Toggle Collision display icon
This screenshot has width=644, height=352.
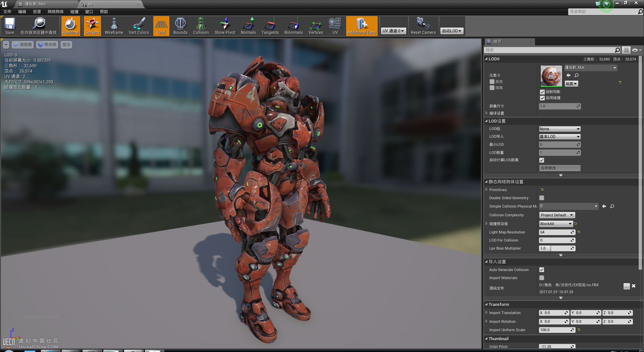pyautogui.click(x=201, y=26)
